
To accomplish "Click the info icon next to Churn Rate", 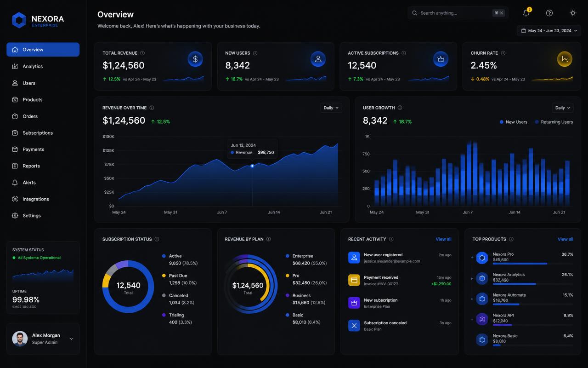I will pyautogui.click(x=503, y=53).
